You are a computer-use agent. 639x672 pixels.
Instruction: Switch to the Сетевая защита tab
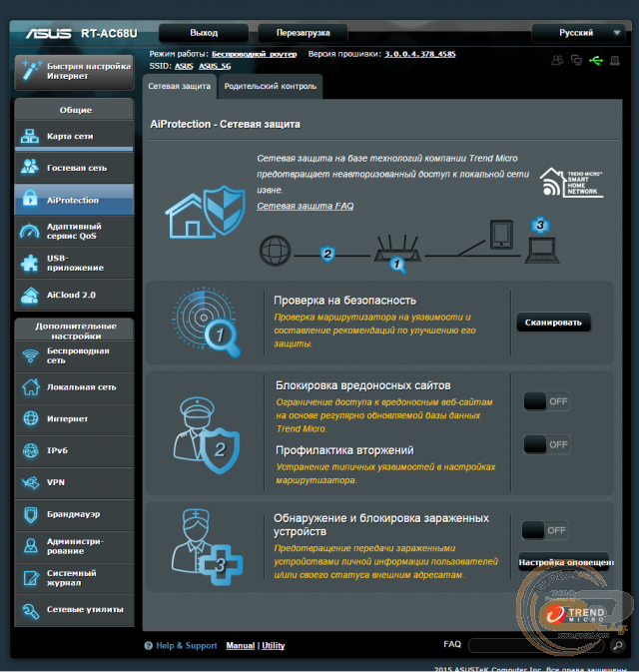[x=179, y=86]
